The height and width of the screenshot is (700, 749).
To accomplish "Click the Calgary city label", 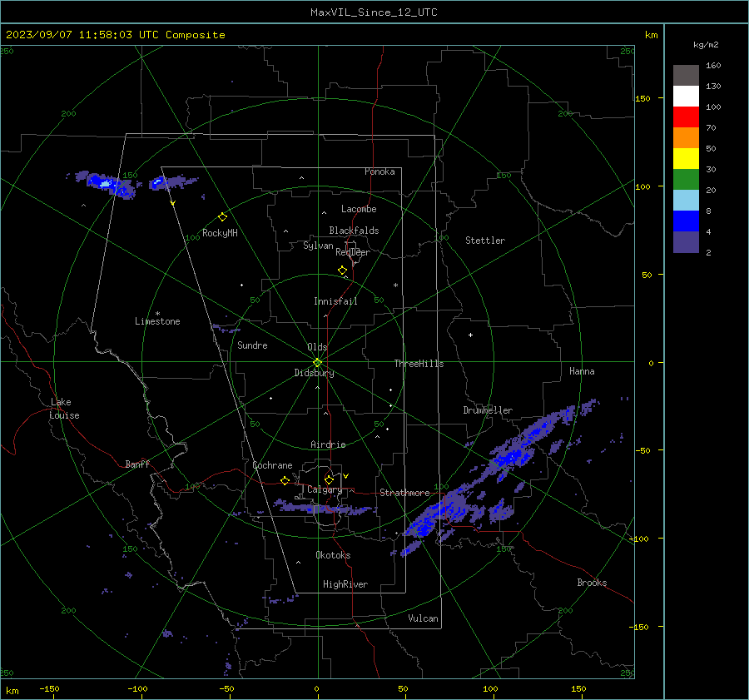I will [x=325, y=489].
